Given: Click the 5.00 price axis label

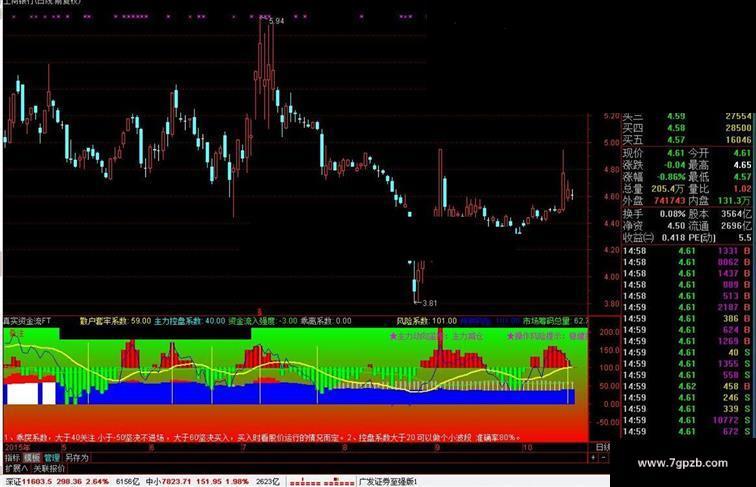Looking at the screenshot, I should 612,143.
